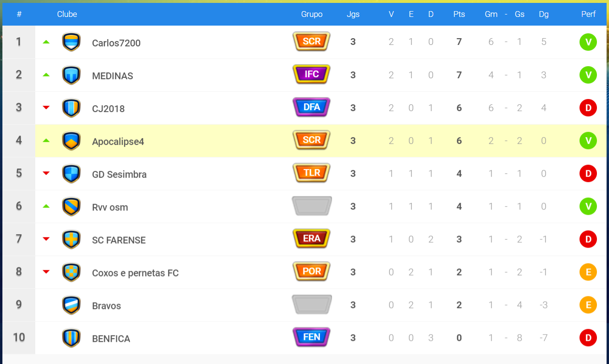The width and height of the screenshot is (609, 364).
Task: Click the Clube column header
Action: click(x=67, y=14)
